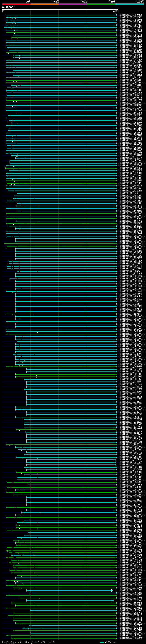146x644 pixels.
Task: Open the UniRef100_P15880 entry
Action: pyautogui.click(x=131, y=304)
